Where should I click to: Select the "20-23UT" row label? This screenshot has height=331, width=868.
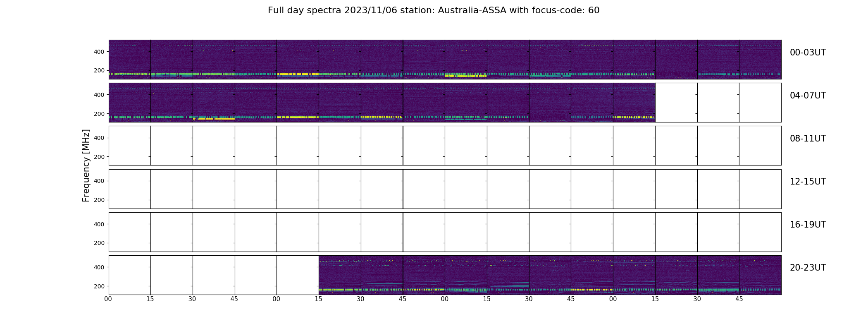click(x=808, y=268)
